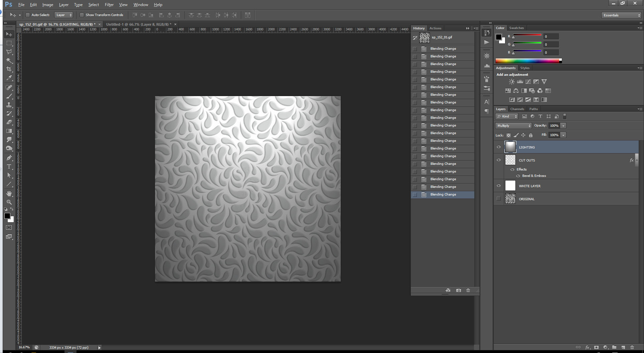
Task: Switch to the Paths tab
Action: [533, 109]
